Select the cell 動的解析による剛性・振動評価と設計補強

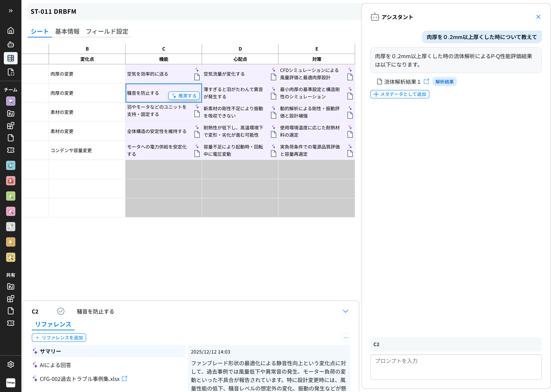(x=316, y=112)
